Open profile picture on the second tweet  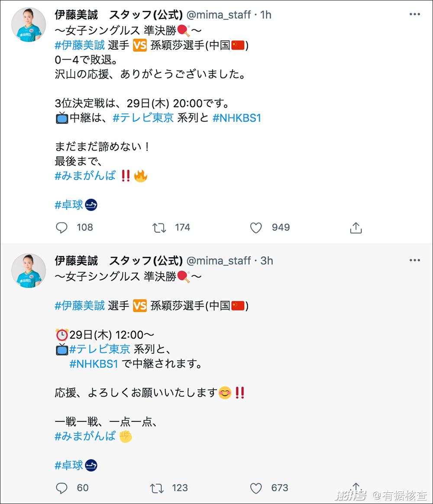pyautogui.click(x=29, y=271)
